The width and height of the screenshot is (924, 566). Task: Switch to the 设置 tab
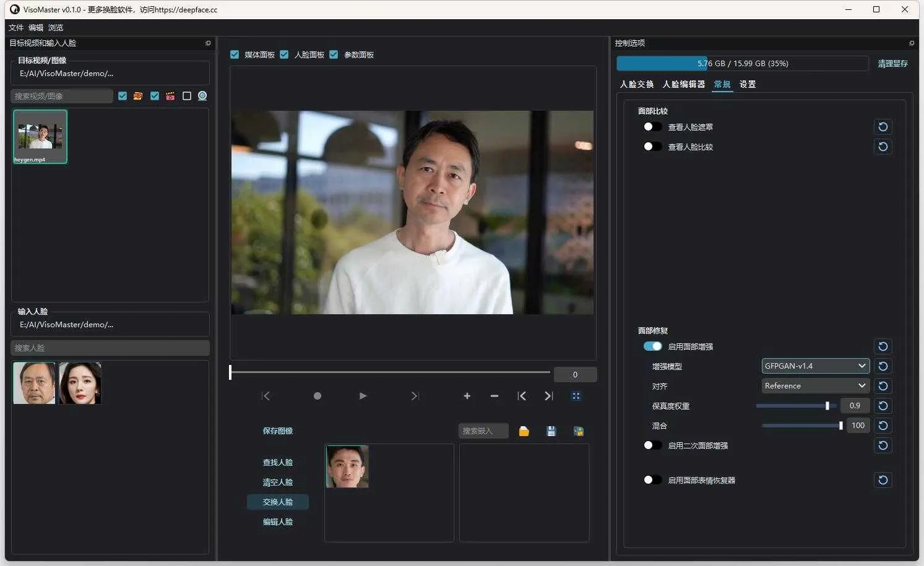pos(748,84)
